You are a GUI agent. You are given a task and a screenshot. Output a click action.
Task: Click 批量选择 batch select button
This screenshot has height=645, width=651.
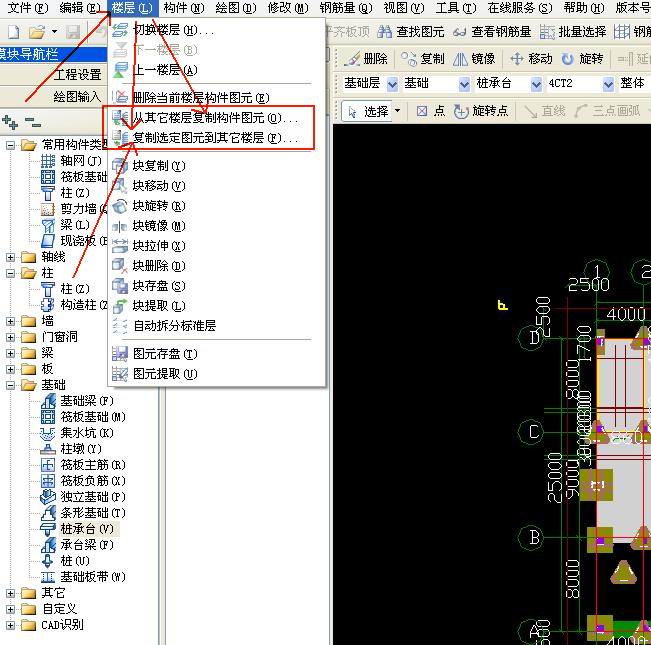click(x=573, y=32)
